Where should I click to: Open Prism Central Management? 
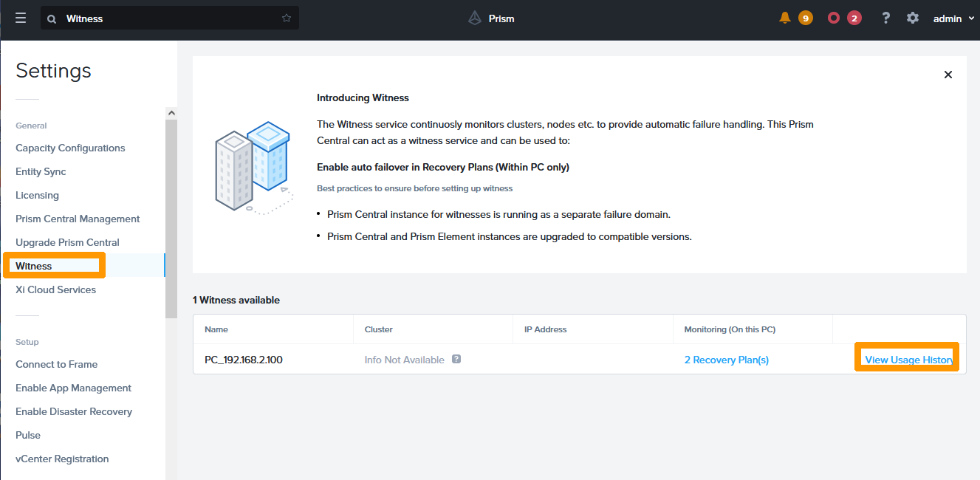[x=78, y=219]
